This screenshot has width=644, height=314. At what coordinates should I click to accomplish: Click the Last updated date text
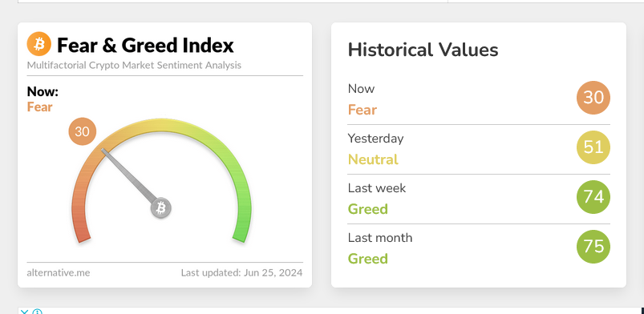click(242, 272)
